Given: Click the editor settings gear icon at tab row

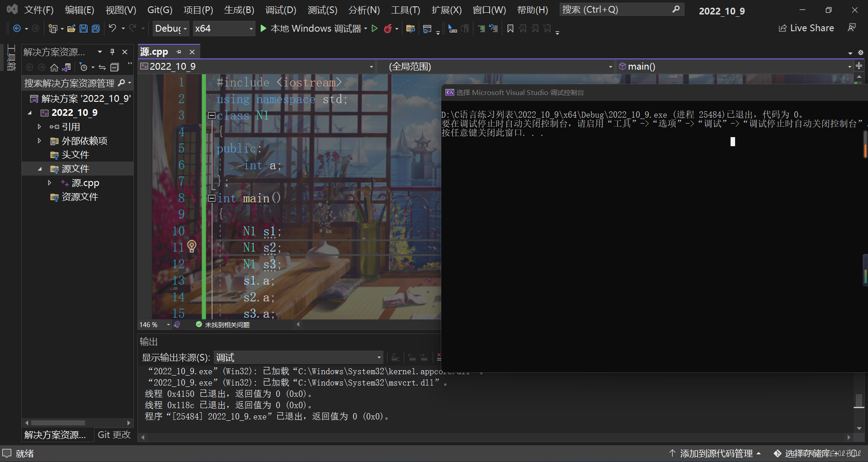Looking at the screenshot, I should click(x=861, y=52).
